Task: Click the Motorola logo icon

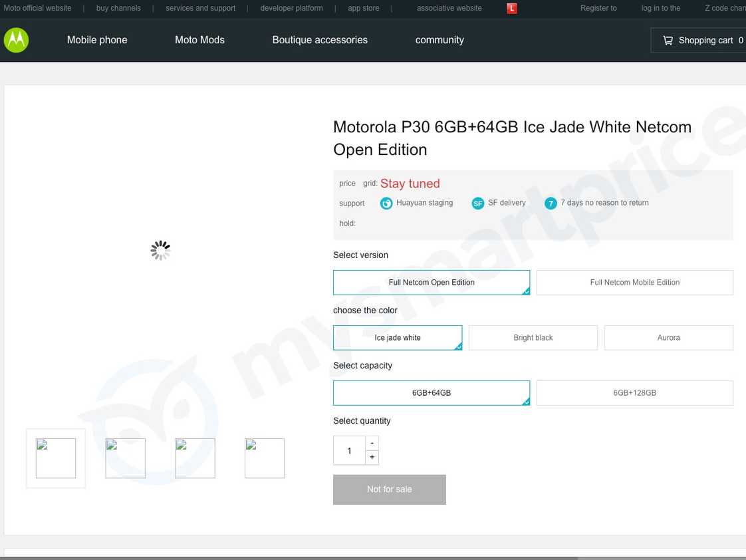Action: point(16,40)
